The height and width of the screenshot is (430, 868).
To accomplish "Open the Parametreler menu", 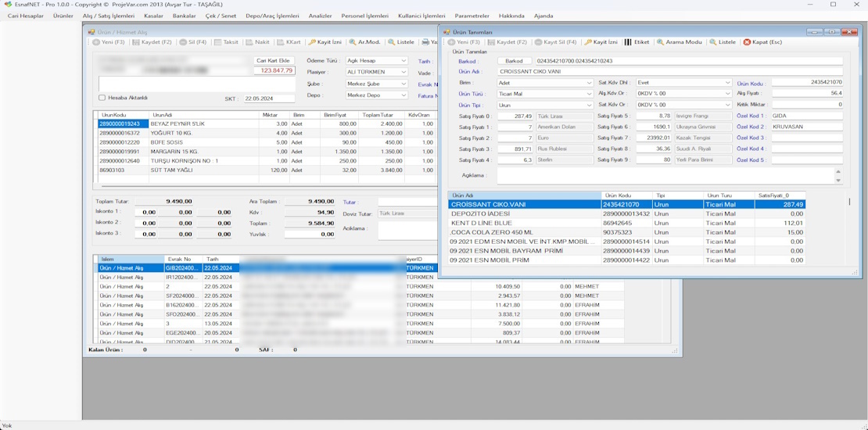I will point(472,16).
